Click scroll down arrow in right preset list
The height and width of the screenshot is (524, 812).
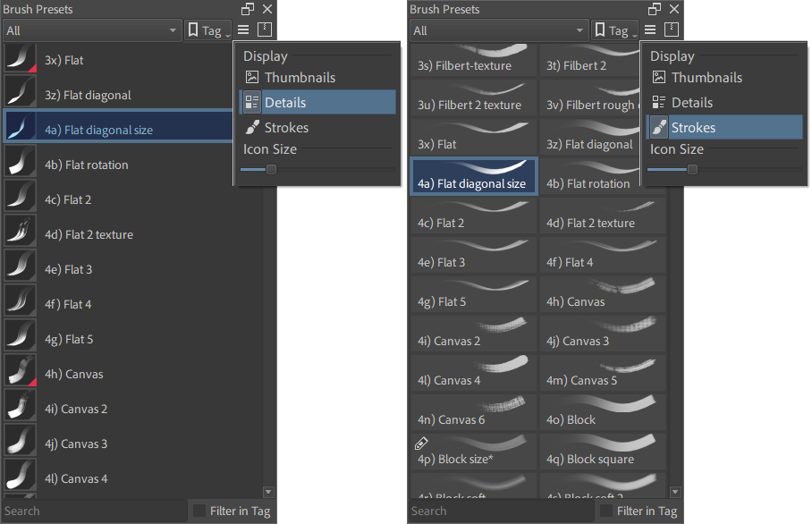(x=675, y=492)
